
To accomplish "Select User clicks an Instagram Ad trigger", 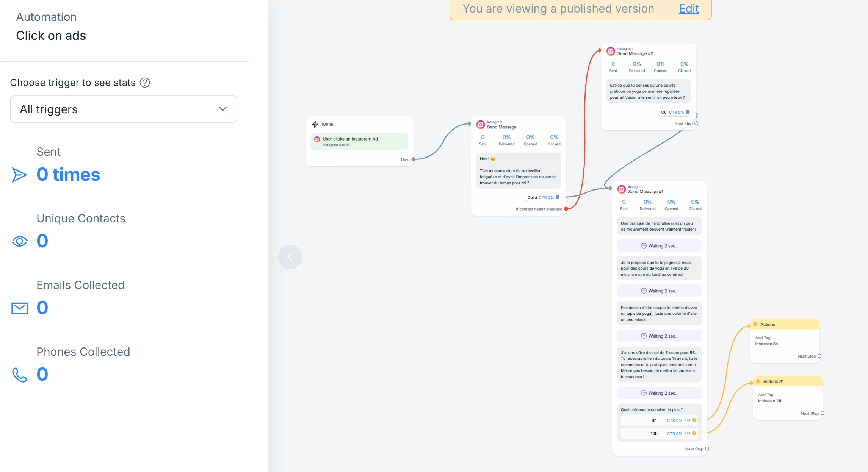I will (359, 141).
